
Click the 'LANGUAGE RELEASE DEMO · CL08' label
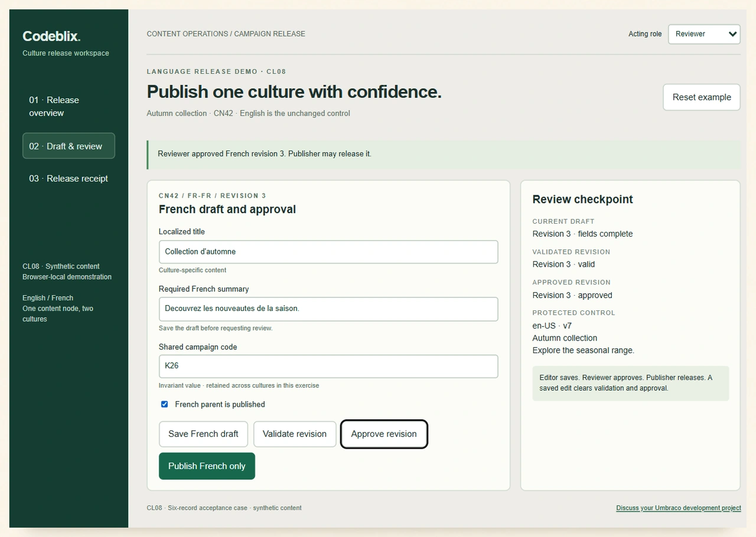pyautogui.click(x=216, y=72)
